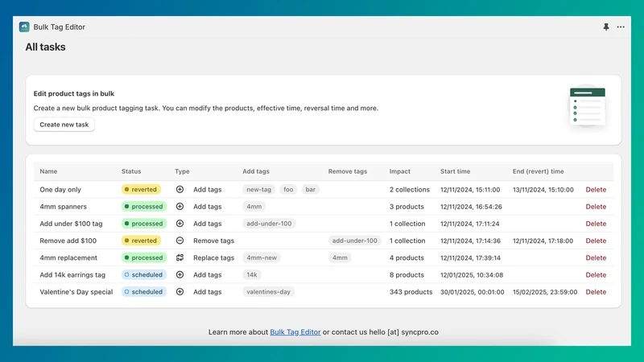This screenshot has width=644, height=362.
Task: Click the processed badge in 4mm replacement row
Action: (x=144, y=257)
